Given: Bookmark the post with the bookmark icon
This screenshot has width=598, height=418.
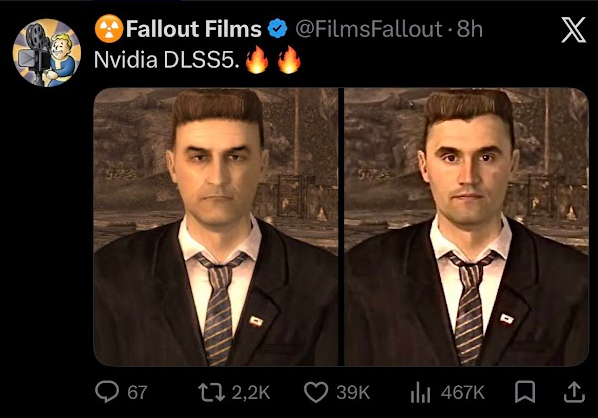Looking at the screenshot, I should (x=525, y=392).
